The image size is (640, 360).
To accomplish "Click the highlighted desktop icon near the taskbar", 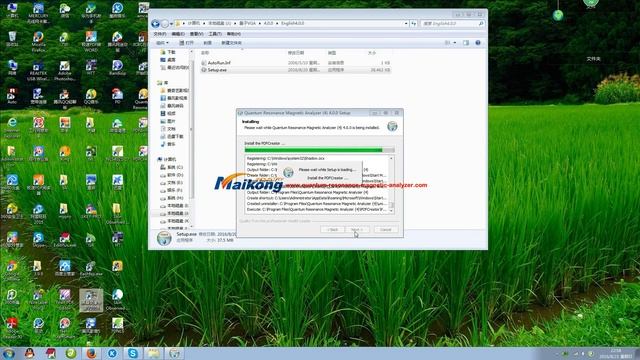I will pos(91,300).
